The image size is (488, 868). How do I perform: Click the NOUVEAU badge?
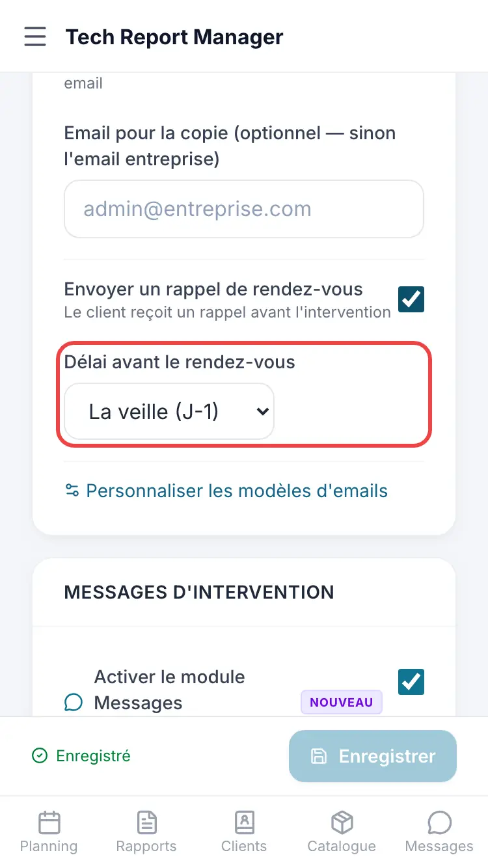(342, 703)
